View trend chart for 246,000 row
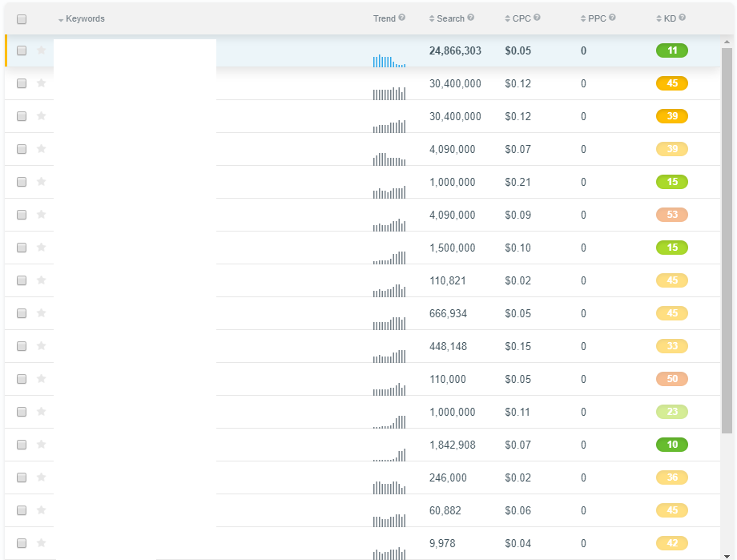 [x=389, y=488]
